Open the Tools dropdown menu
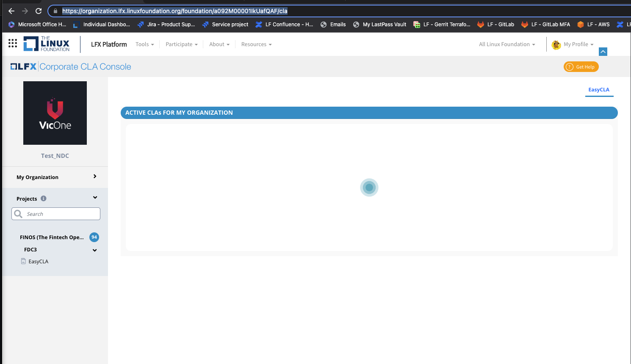Image resolution: width=631 pixels, height=364 pixels. (144, 44)
